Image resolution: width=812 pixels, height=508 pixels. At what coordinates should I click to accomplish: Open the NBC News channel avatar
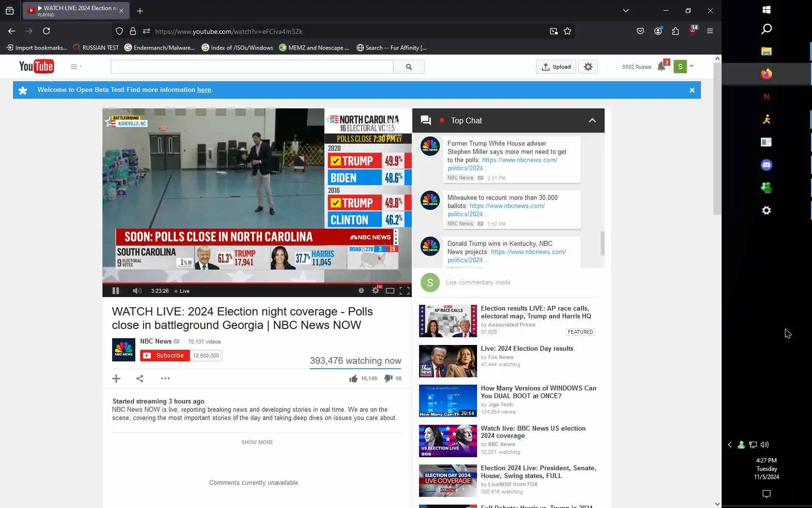tap(124, 350)
